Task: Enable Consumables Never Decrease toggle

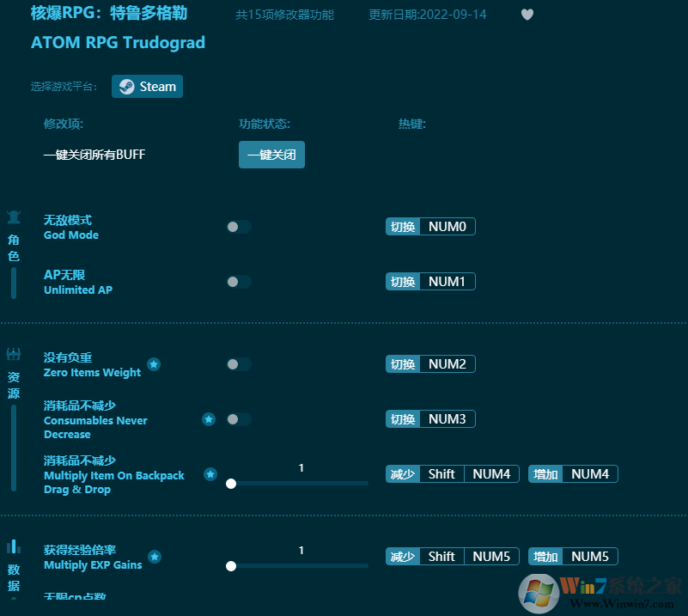Action: (x=239, y=419)
